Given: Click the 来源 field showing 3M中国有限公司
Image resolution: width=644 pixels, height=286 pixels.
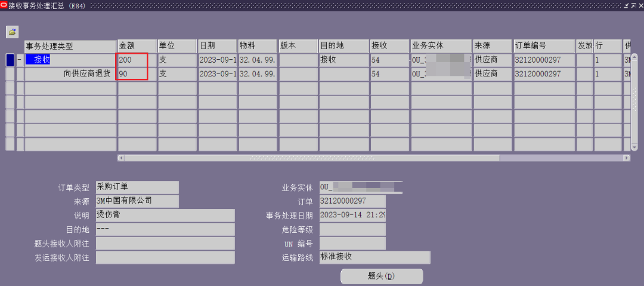Looking at the screenshot, I should [137, 201].
